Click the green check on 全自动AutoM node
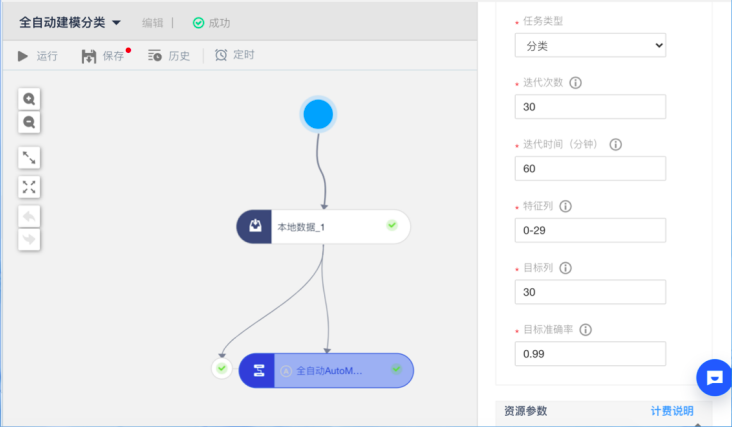 [x=396, y=369]
